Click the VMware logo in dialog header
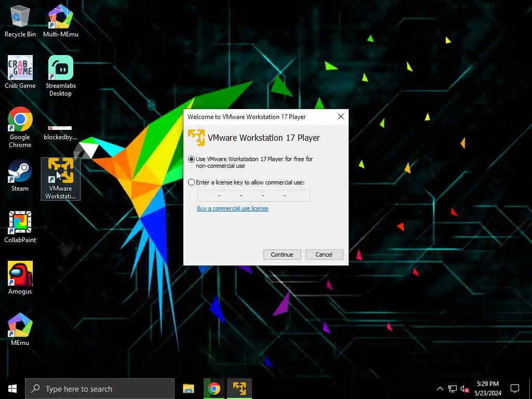The image size is (532, 399). 196,137
